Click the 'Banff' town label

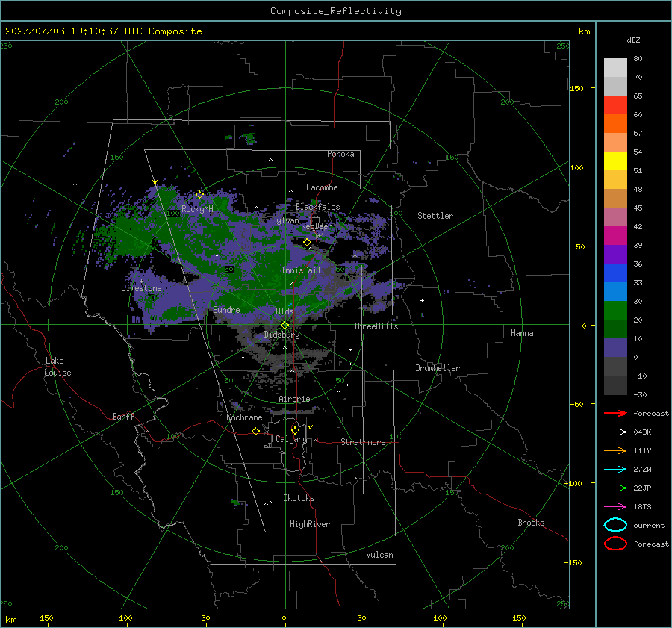[123, 416]
